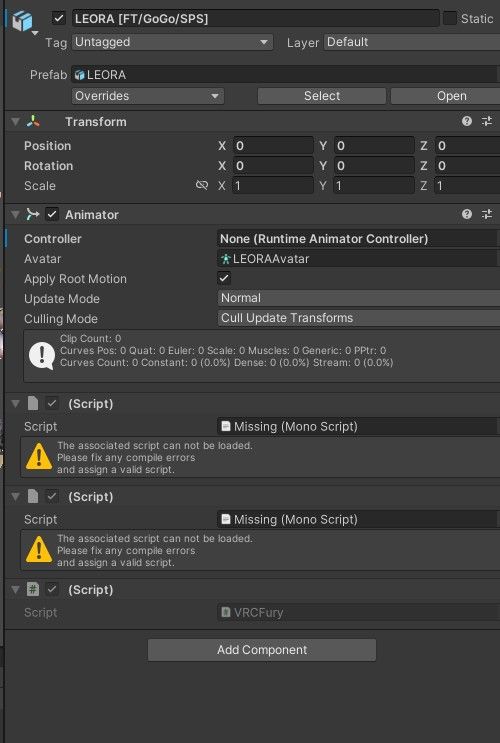
Task: Click the prefab Select button
Action: click(x=322, y=96)
